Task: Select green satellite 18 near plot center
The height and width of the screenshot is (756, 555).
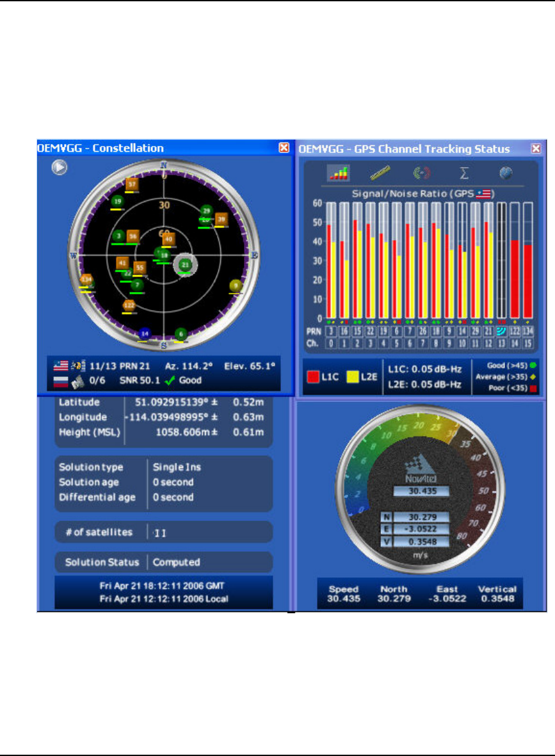Action: 165,255
